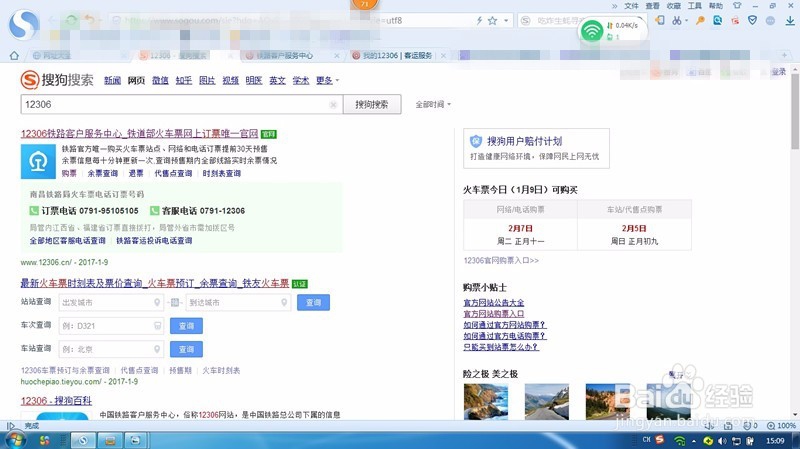Click the login device icon in toolbar
The width and height of the screenshot is (800, 449).
point(660,20)
